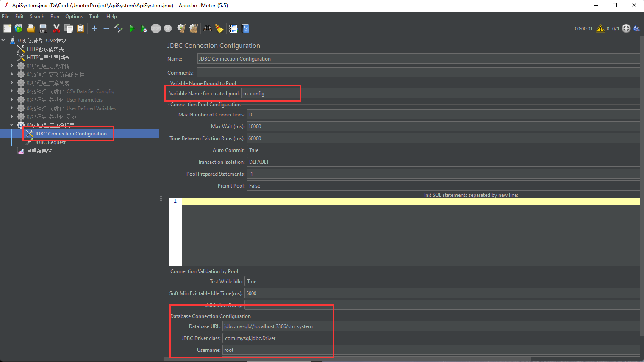The height and width of the screenshot is (362, 644).
Task: Expand the 06线程组_参数化_User Defined Variables node
Action: pos(12,108)
